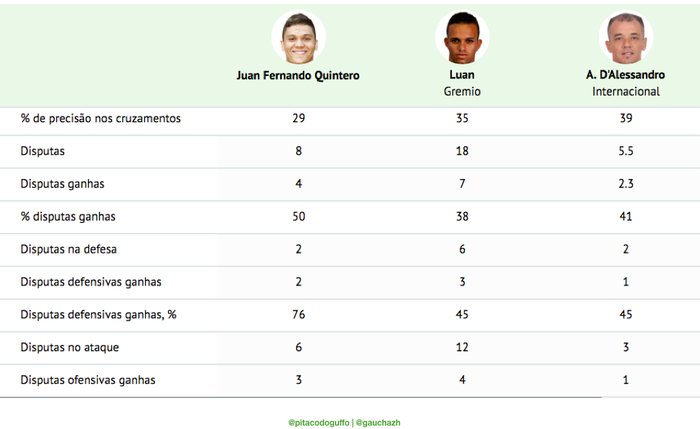Click Juan Fernando Quintero's player photo
The width and height of the screenshot is (700, 429).
299,37
